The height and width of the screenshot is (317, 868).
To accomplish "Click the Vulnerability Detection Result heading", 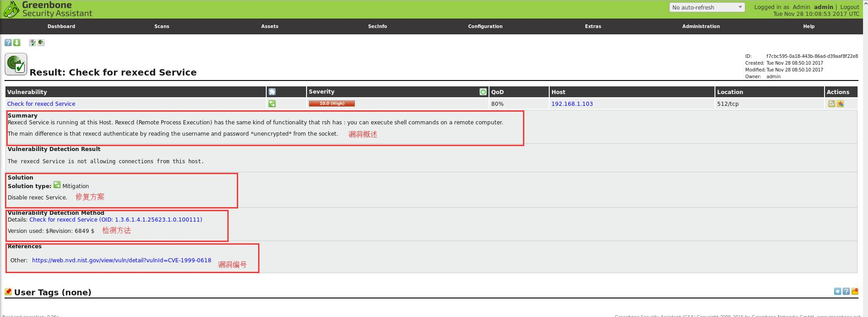I will [54, 149].
